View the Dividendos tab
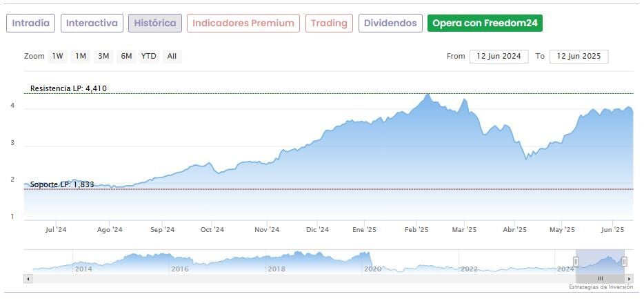Image resolution: width=644 pixels, height=299 pixels. point(390,23)
